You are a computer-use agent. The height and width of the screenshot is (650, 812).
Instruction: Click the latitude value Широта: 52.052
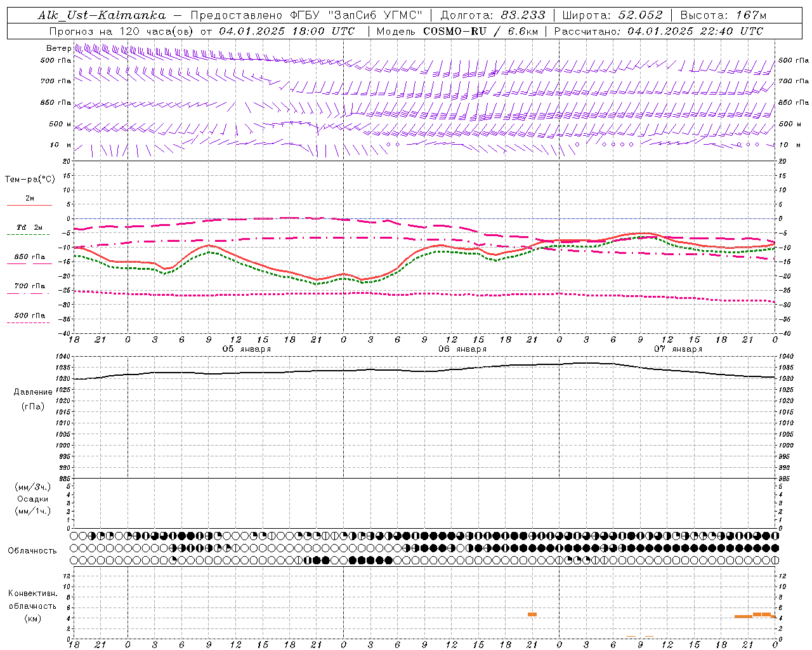pyautogui.click(x=613, y=15)
